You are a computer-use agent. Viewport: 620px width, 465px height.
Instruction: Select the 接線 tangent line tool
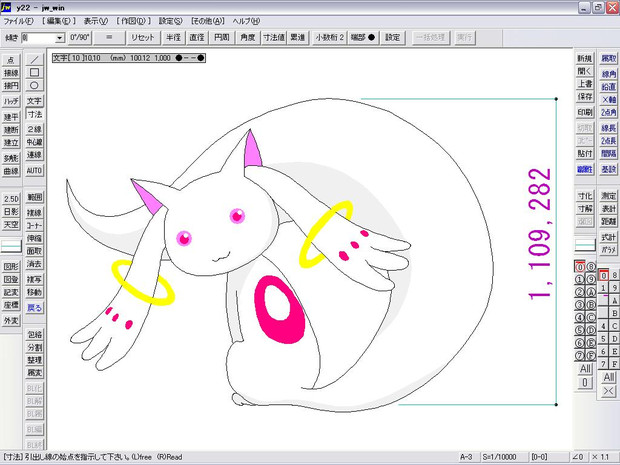[11, 73]
